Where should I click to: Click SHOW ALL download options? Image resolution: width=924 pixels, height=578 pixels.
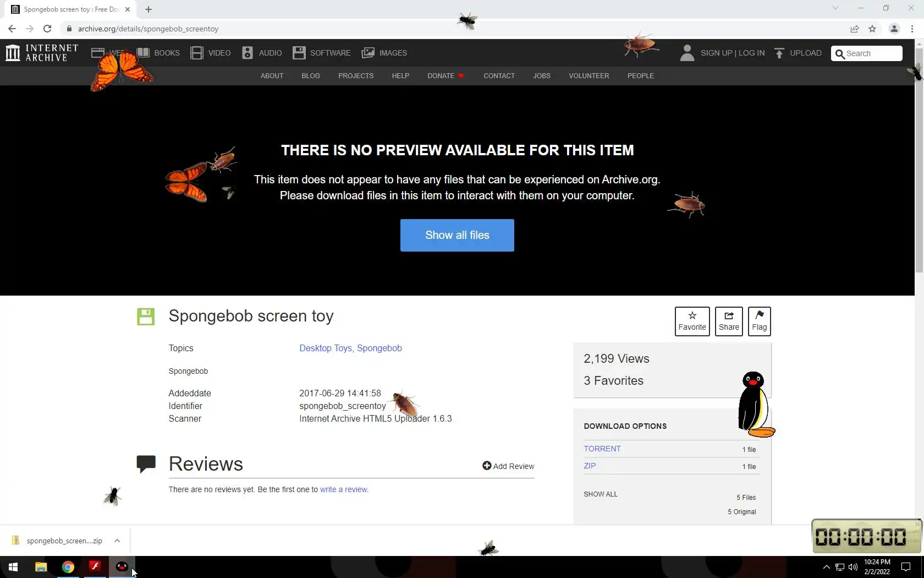(601, 494)
